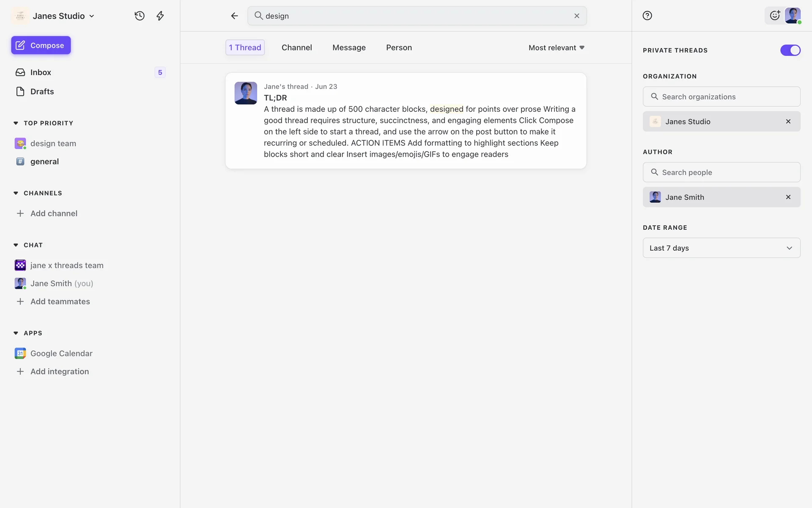This screenshot has width=812, height=508.
Task: Open the Last 7 days date range dropdown
Action: 721,248
